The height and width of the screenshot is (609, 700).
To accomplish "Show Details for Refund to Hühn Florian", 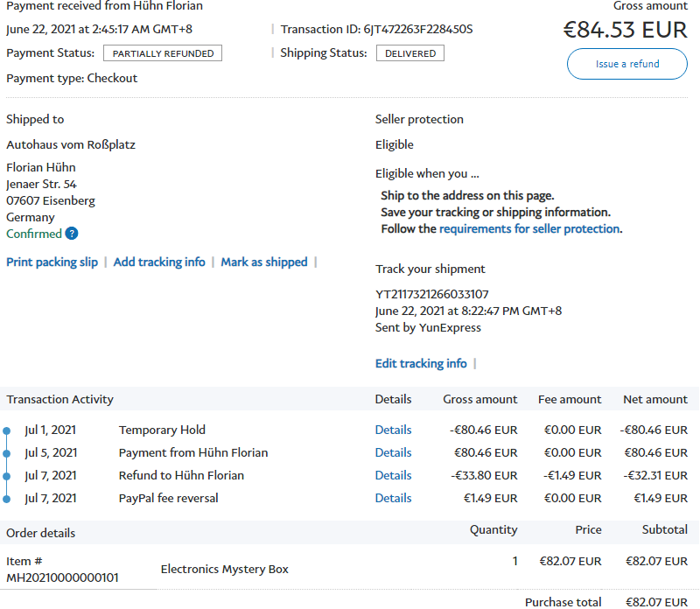I will 393,475.
